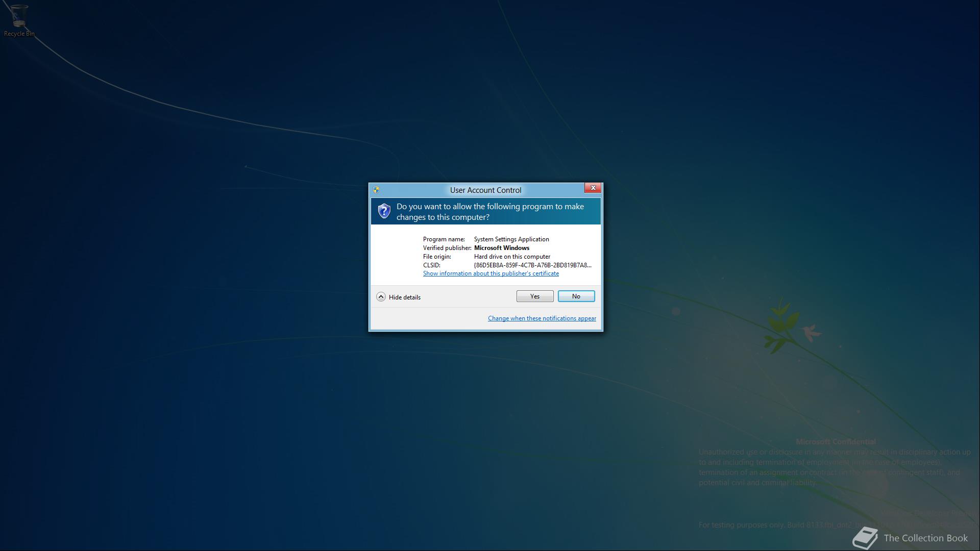Click the allow program question heading
980x551 pixels.
[x=490, y=212]
